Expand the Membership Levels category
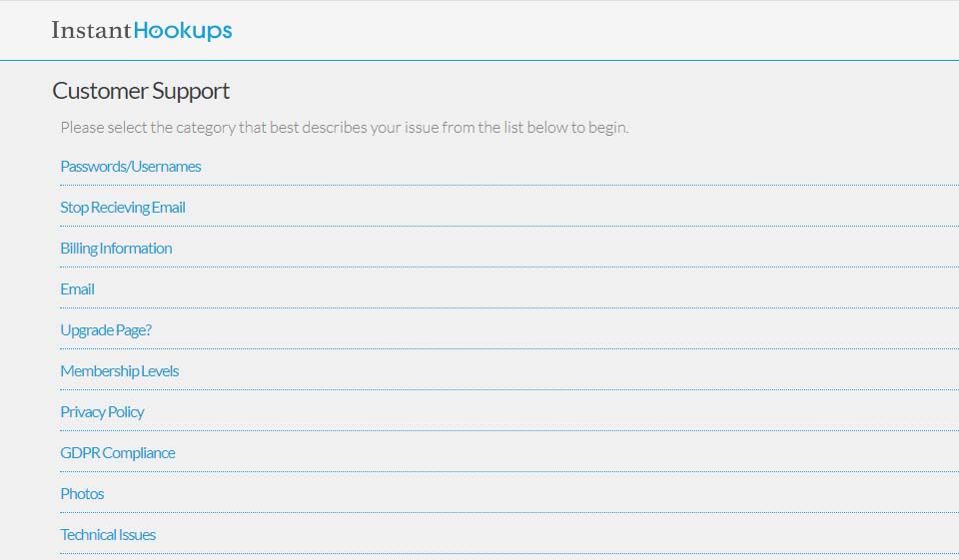The width and height of the screenshot is (959, 560). pyautogui.click(x=120, y=371)
